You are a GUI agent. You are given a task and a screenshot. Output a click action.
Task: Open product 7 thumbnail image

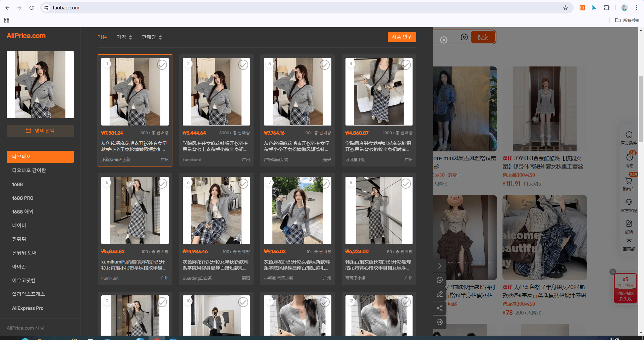(x=298, y=210)
